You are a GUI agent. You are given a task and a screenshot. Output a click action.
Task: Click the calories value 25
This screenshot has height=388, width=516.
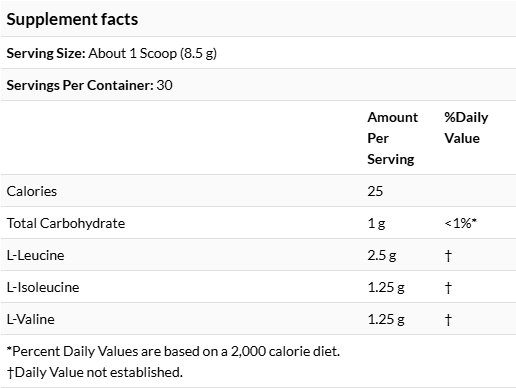point(375,191)
